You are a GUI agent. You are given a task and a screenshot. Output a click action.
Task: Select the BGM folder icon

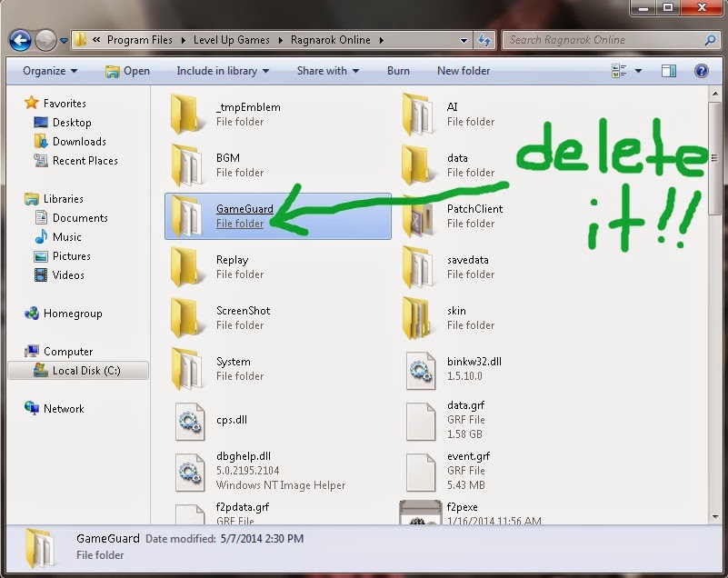(186, 164)
